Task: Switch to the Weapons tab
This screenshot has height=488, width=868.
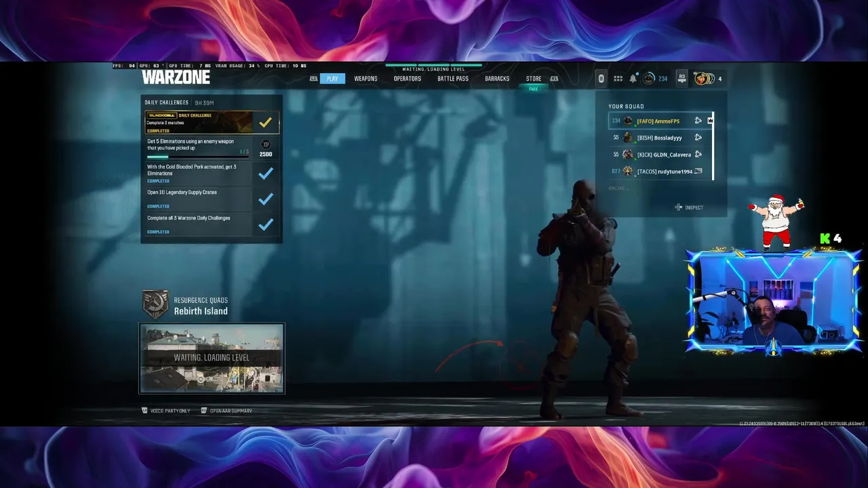Action: click(366, 79)
